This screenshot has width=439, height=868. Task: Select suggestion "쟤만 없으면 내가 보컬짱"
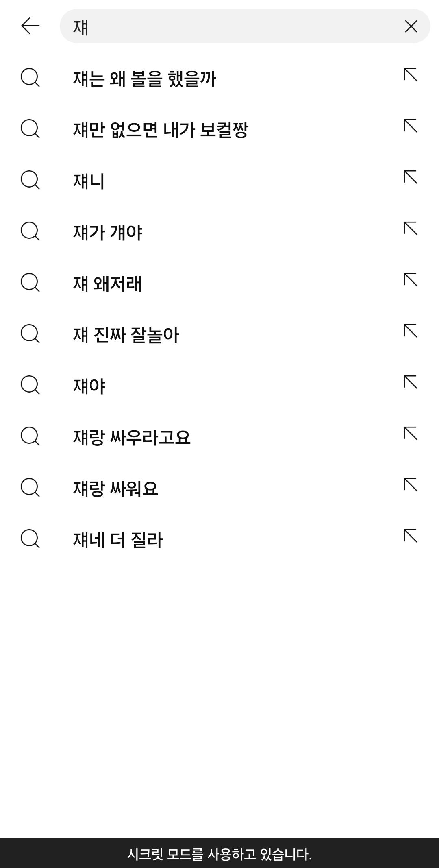[x=161, y=130]
